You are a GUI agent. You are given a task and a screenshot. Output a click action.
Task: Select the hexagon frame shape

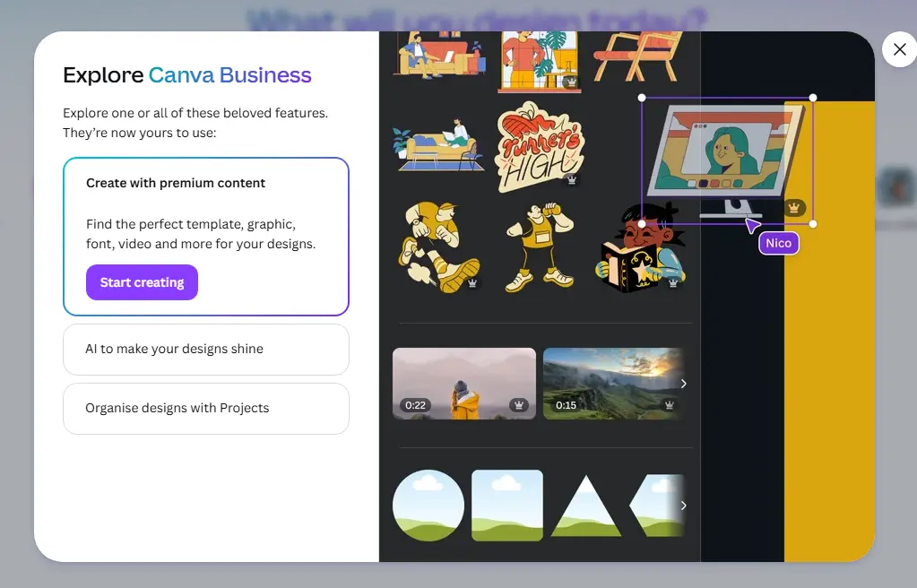(x=656, y=506)
